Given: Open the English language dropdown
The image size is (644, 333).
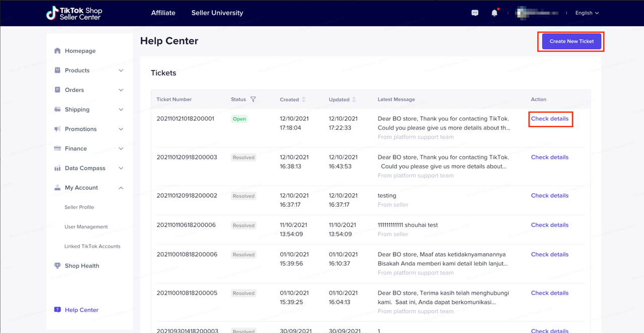Looking at the screenshot, I should click(x=587, y=13).
